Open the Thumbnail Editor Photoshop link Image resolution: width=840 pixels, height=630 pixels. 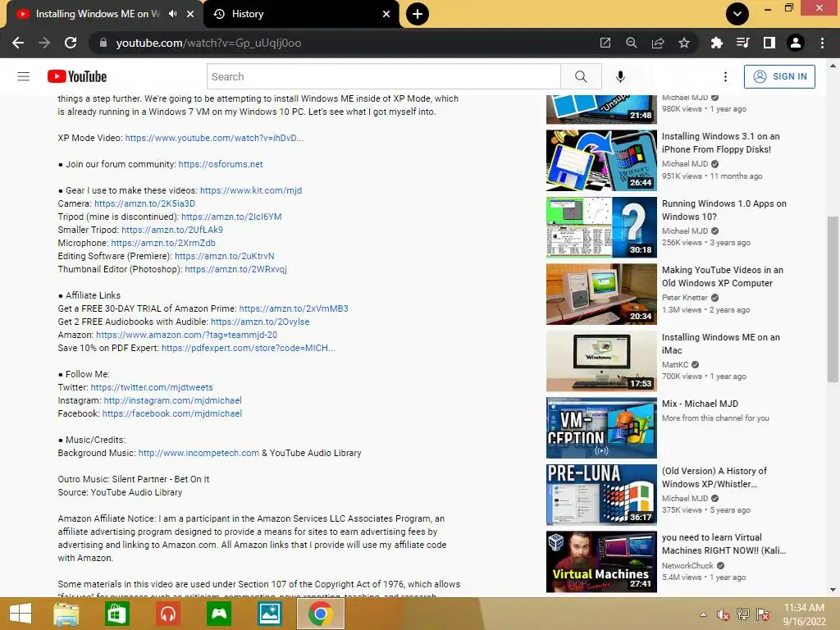point(235,269)
